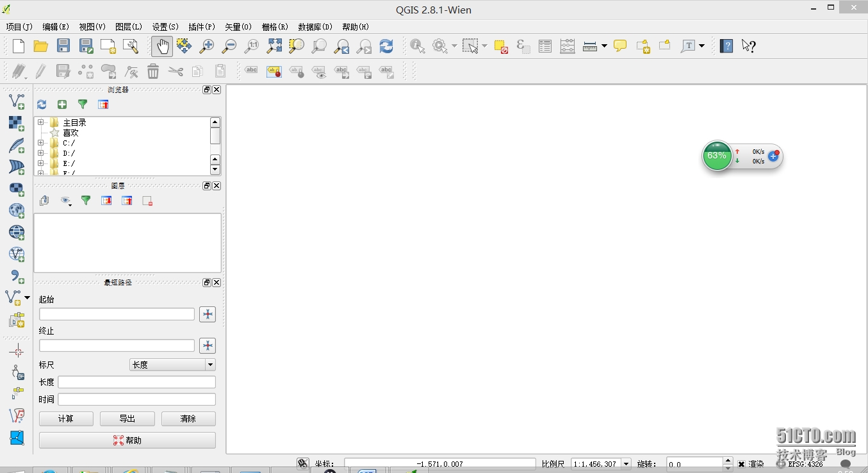Image resolution: width=868 pixels, height=473 pixels.
Task: Click the 起始 start point input field
Action: pyautogui.click(x=117, y=314)
